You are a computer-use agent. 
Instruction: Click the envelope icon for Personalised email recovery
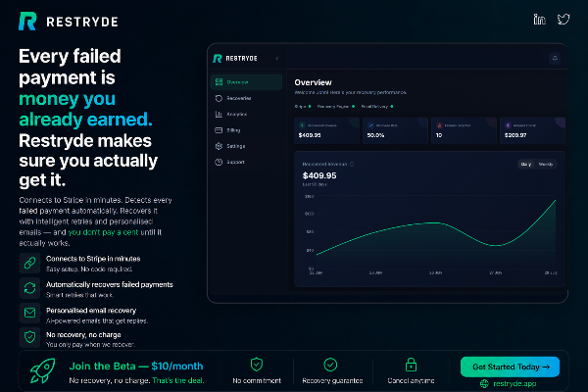point(30,313)
